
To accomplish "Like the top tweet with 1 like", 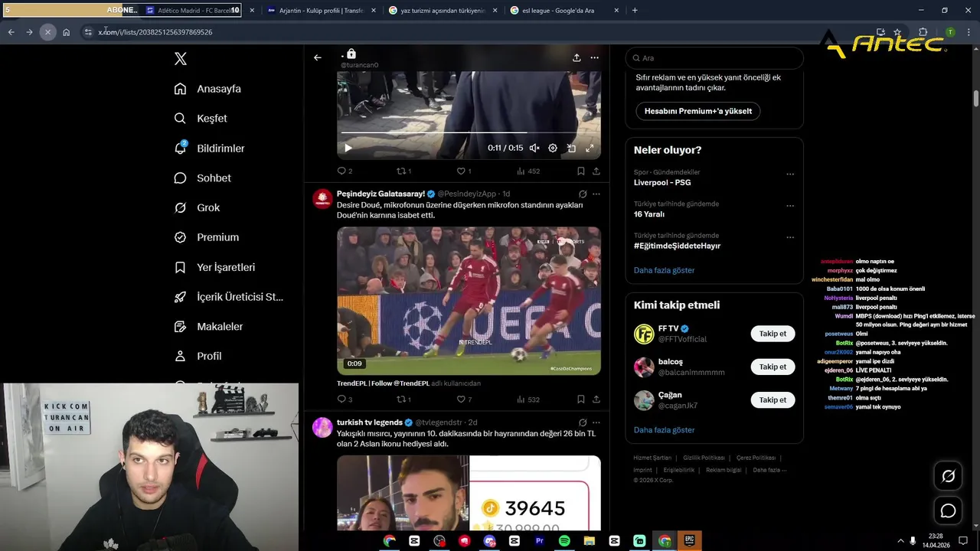I will (463, 171).
